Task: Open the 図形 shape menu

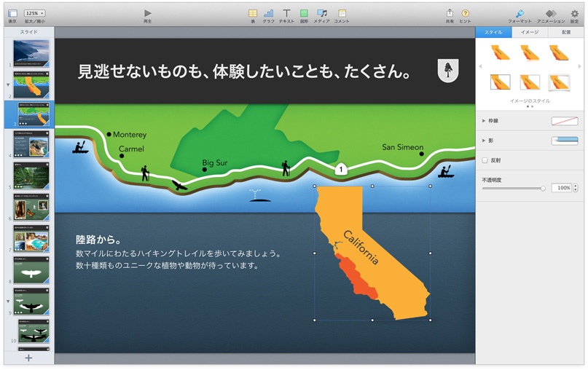Action: (x=304, y=13)
